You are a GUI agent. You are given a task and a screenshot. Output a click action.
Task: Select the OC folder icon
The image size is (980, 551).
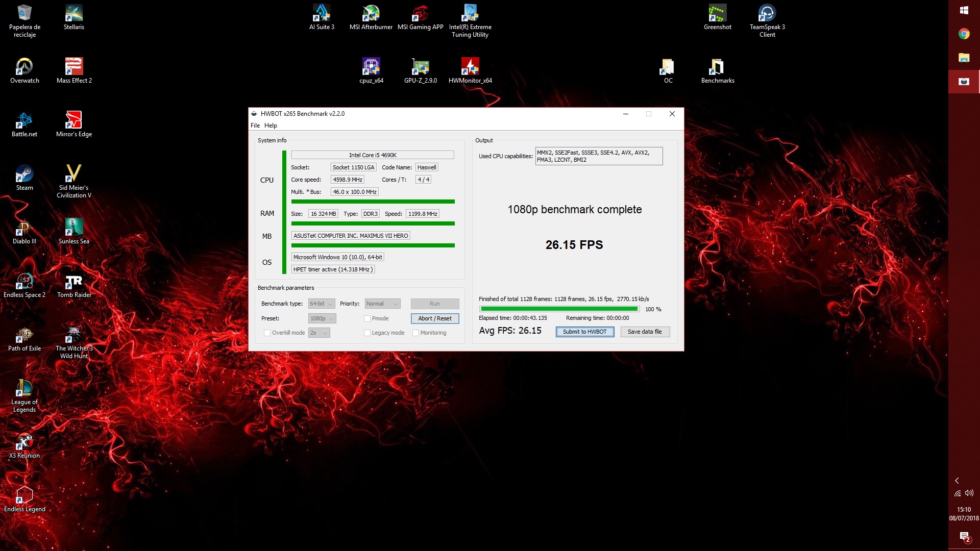click(668, 71)
